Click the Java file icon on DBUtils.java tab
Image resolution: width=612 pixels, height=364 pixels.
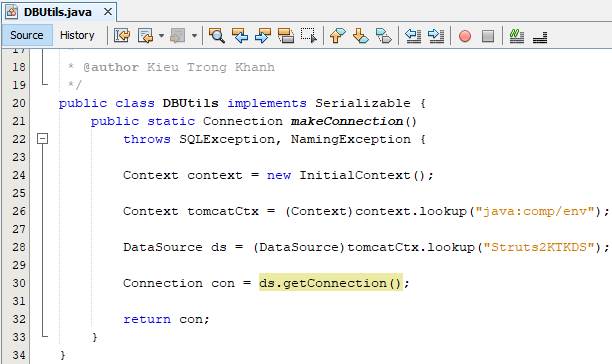click(x=12, y=12)
